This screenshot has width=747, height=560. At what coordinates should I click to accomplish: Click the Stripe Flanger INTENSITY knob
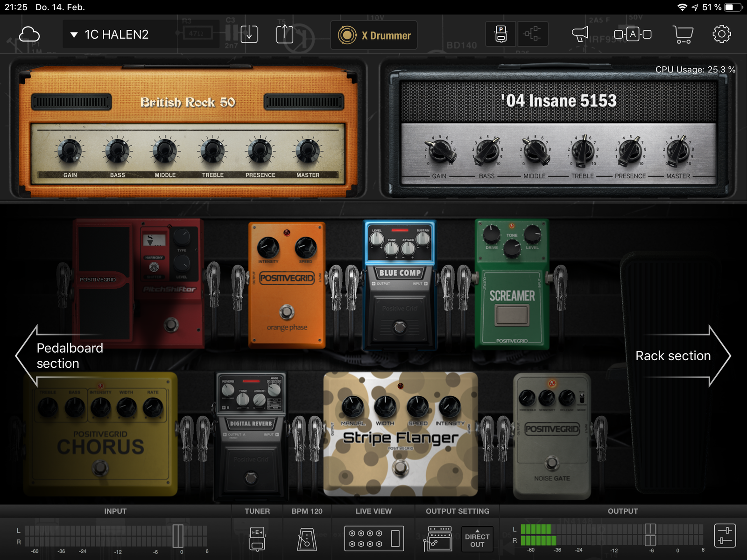(450, 406)
